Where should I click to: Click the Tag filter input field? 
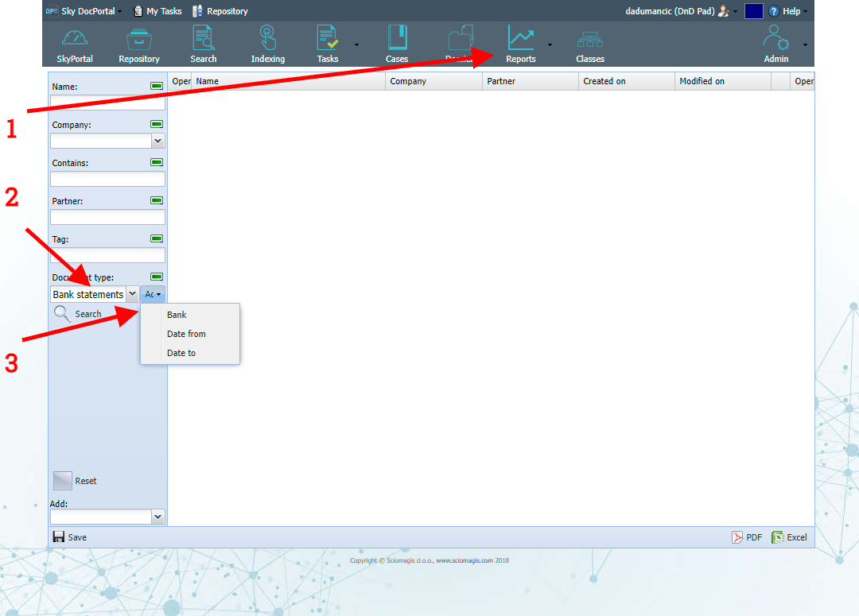click(107, 255)
